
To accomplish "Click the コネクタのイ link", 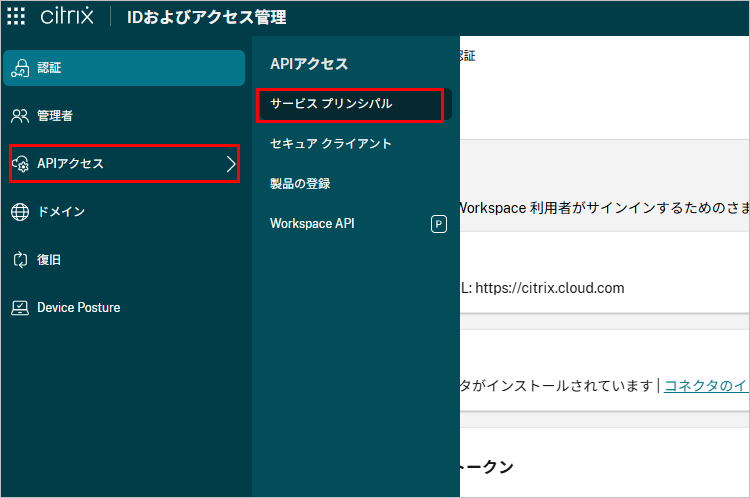I will point(706,386).
